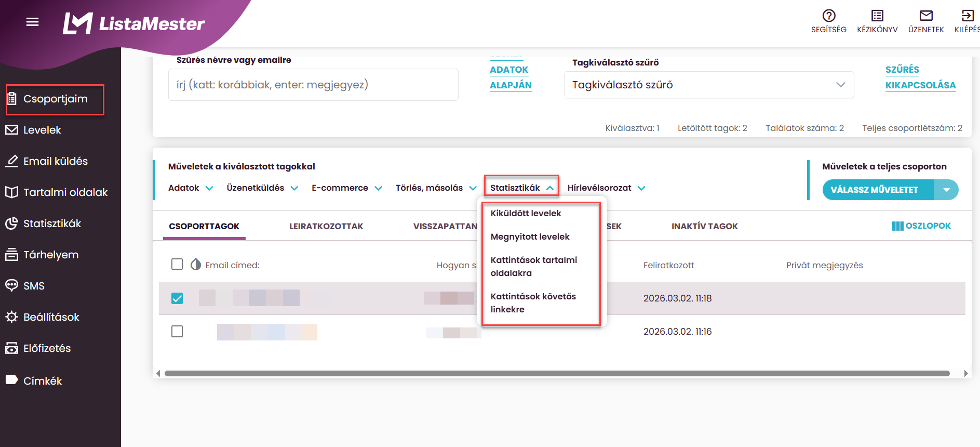Viewport: 980px width, 447px height.
Task: Click the name or email filter input
Action: point(313,85)
